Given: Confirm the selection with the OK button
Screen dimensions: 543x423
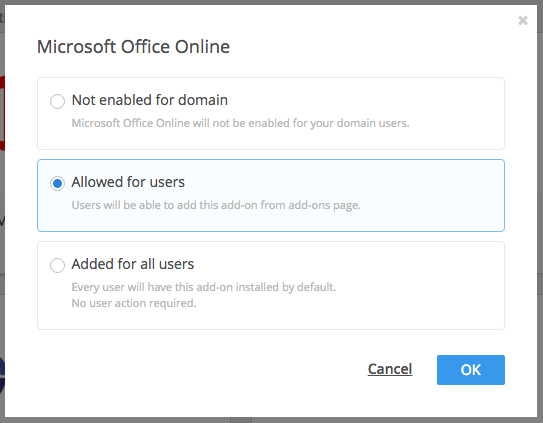Looking at the screenshot, I should 471,370.
